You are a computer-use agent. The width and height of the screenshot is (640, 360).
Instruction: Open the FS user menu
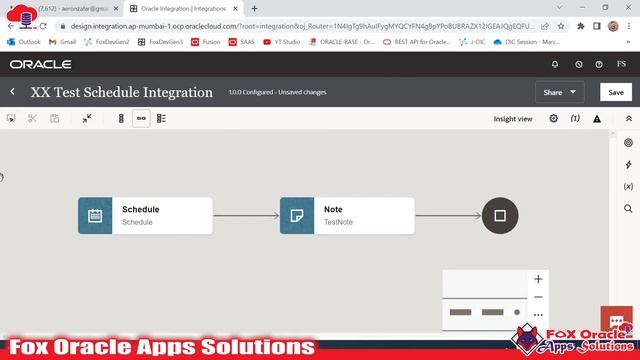621,64
